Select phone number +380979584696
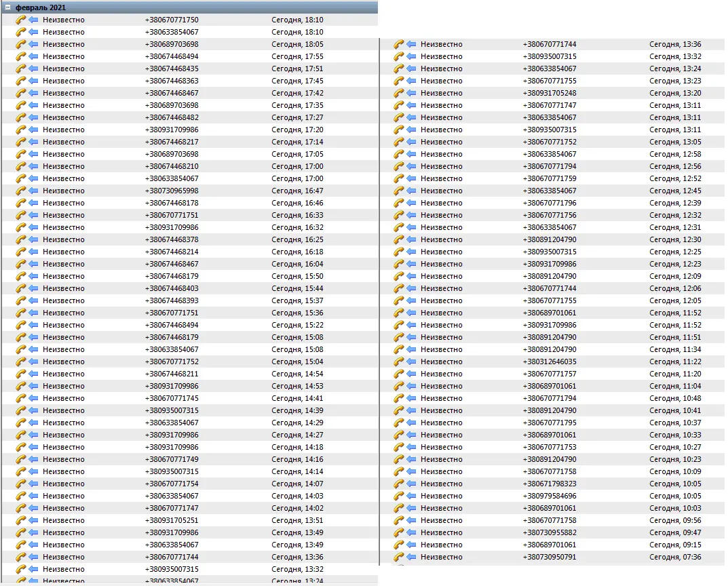The height and width of the screenshot is (586, 728). pyautogui.click(x=550, y=496)
